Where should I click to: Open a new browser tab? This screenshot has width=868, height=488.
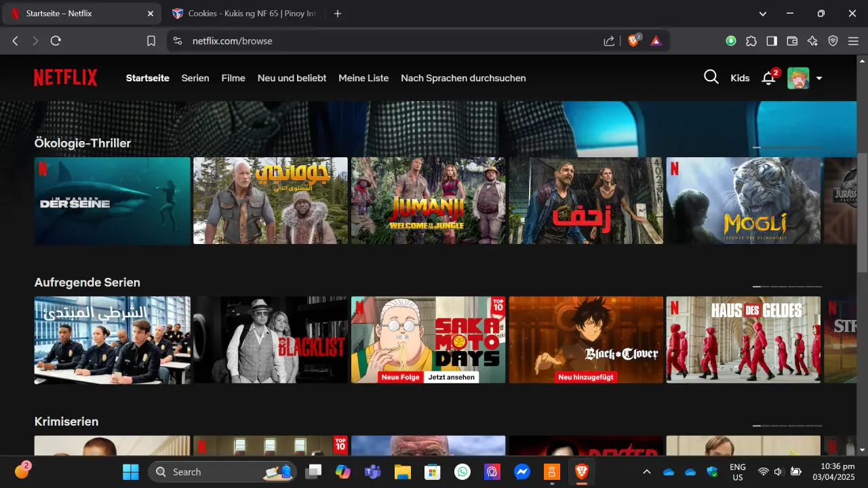(338, 14)
